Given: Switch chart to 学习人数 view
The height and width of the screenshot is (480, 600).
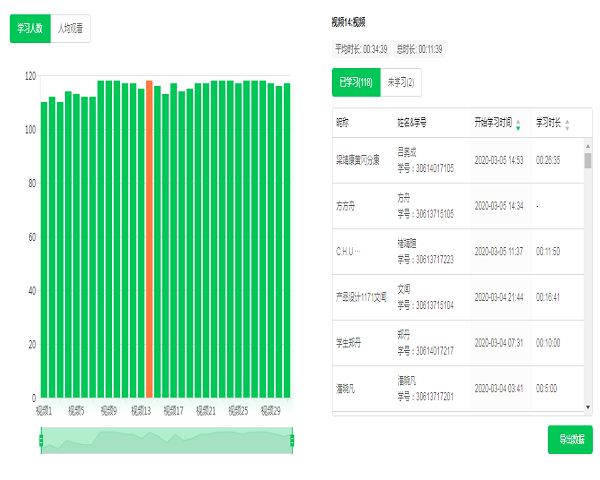Looking at the screenshot, I should (30, 29).
